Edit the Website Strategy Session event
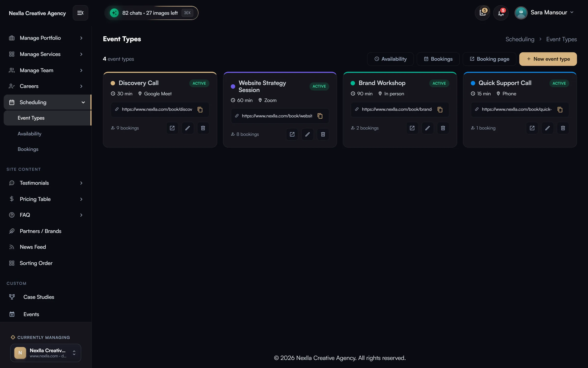Screen dimensions: 588x368 pyautogui.click(x=307, y=134)
